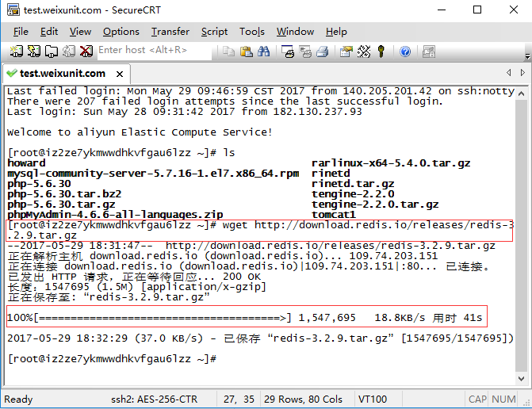The width and height of the screenshot is (532, 409).
Task: Click Connect in Tab toolbar icon
Action: click(x=52, y=52)
